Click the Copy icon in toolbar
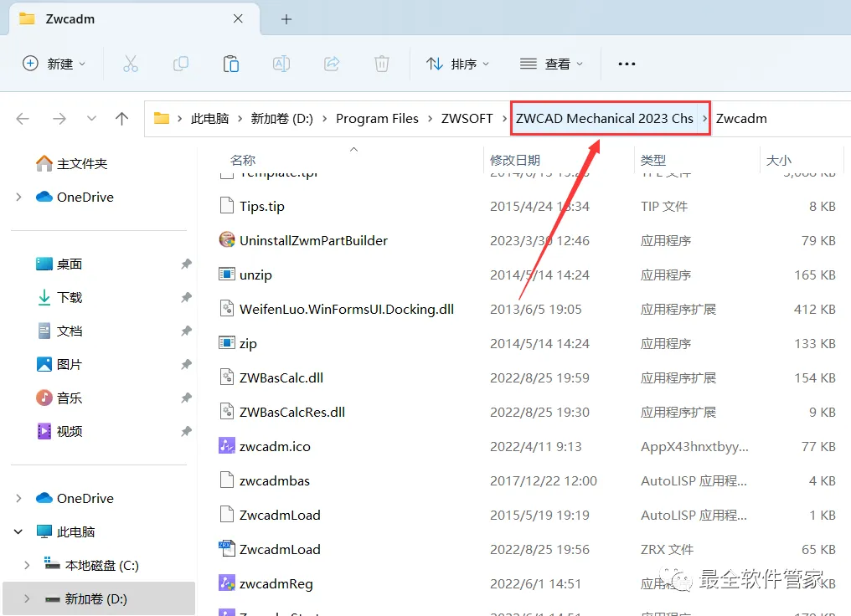851x616 pixels. [x=181, y=64]
